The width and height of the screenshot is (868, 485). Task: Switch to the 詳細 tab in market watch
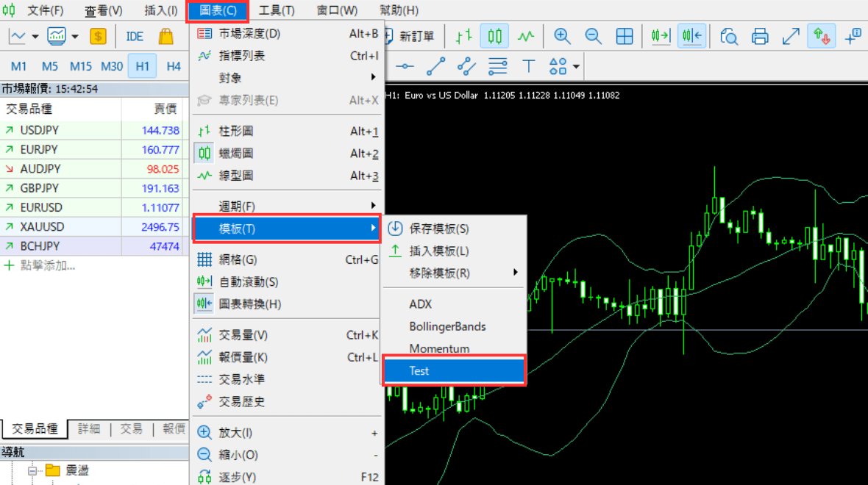(89, 429)
